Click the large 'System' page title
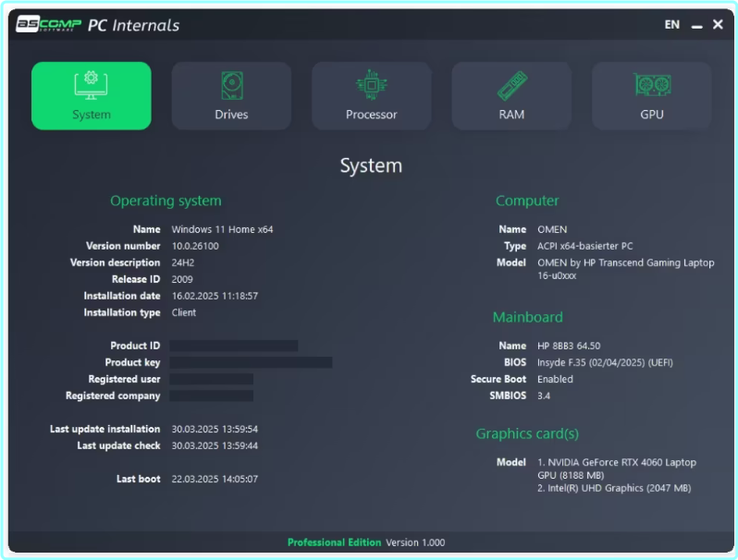Screen dimensions: 738x560 coord(372,165)
